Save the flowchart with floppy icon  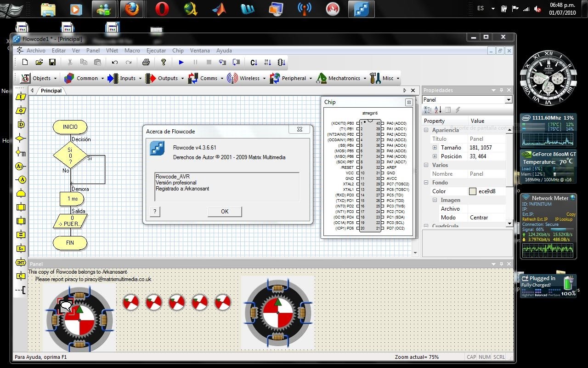[x=52, y=62]
